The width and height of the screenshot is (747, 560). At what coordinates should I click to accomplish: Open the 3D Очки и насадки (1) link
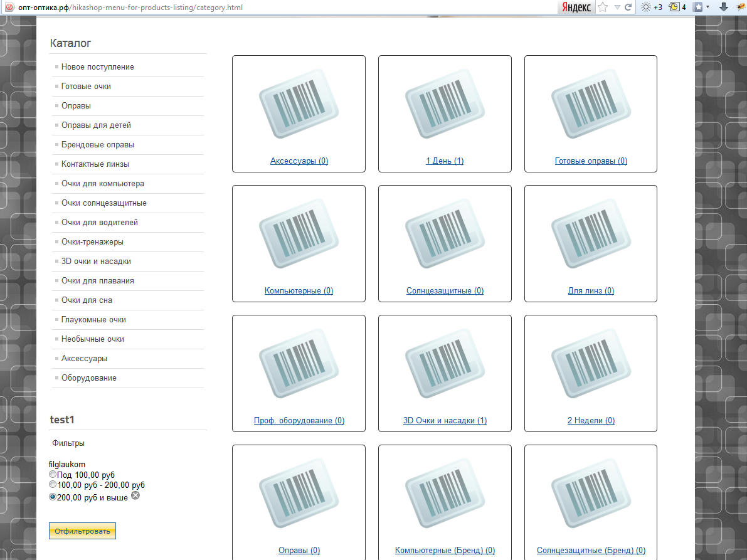(445, 421)
